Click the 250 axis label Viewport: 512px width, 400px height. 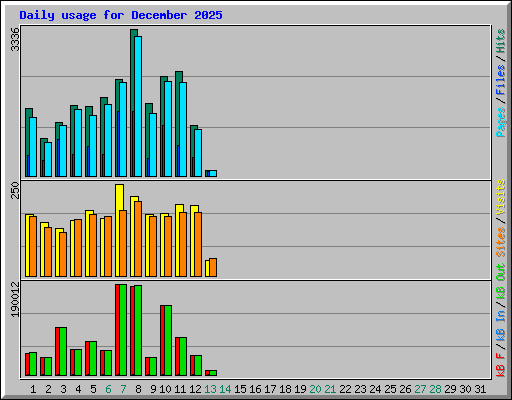pyautogui.click(x=15, y=190)
